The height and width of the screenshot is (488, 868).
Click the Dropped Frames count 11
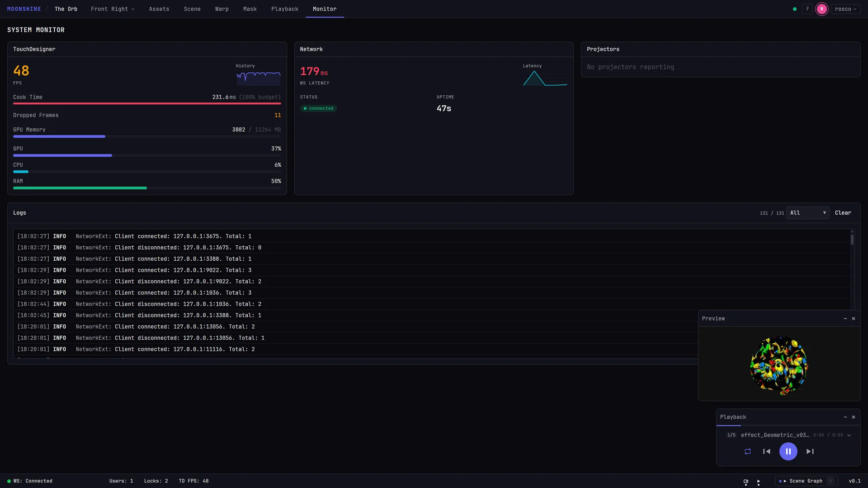point(278,115)
